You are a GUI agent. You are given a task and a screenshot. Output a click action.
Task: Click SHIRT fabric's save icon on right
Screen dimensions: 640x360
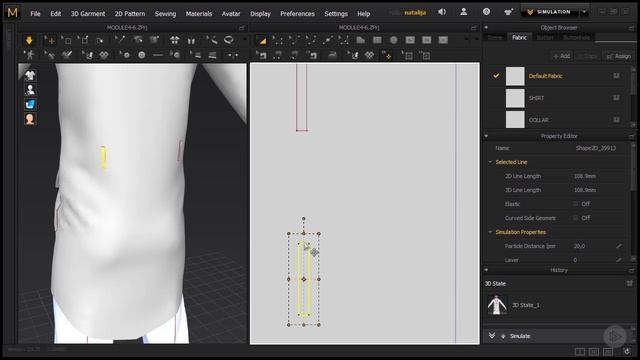[x=616, y=98]
